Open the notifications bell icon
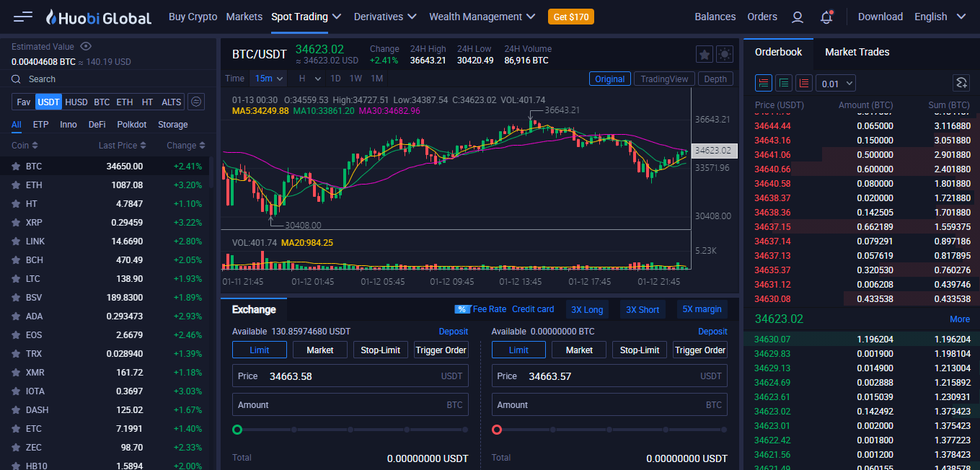 (826, 17)
